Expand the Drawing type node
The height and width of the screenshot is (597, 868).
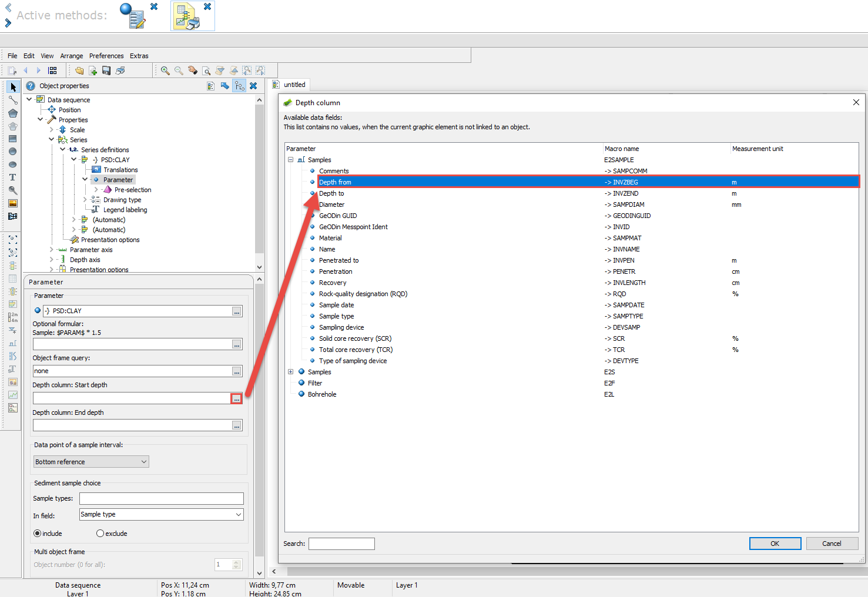85,200
